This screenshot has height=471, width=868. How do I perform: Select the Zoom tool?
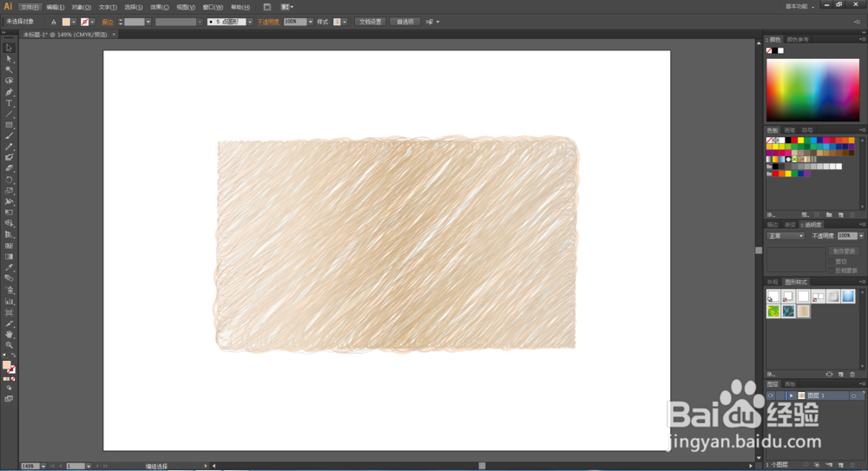pyautogui.click(x=9, y=345)
